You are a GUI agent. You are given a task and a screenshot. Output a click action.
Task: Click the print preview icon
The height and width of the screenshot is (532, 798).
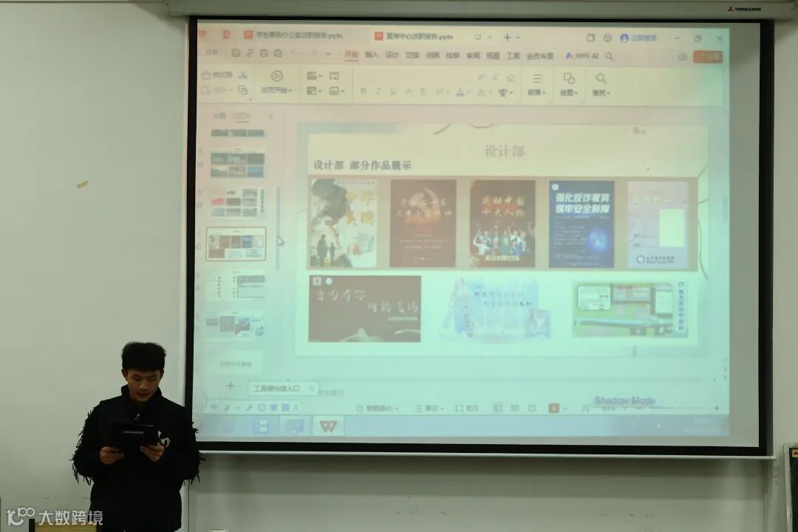pyautogui.click(x=278, y=53)
